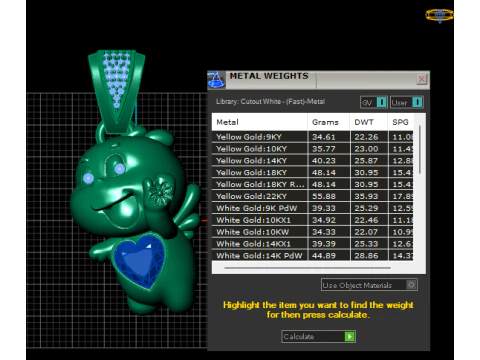Click the vertical scrollbar of metals table
This screenshot has height=360, width=480.
(419, 149)
